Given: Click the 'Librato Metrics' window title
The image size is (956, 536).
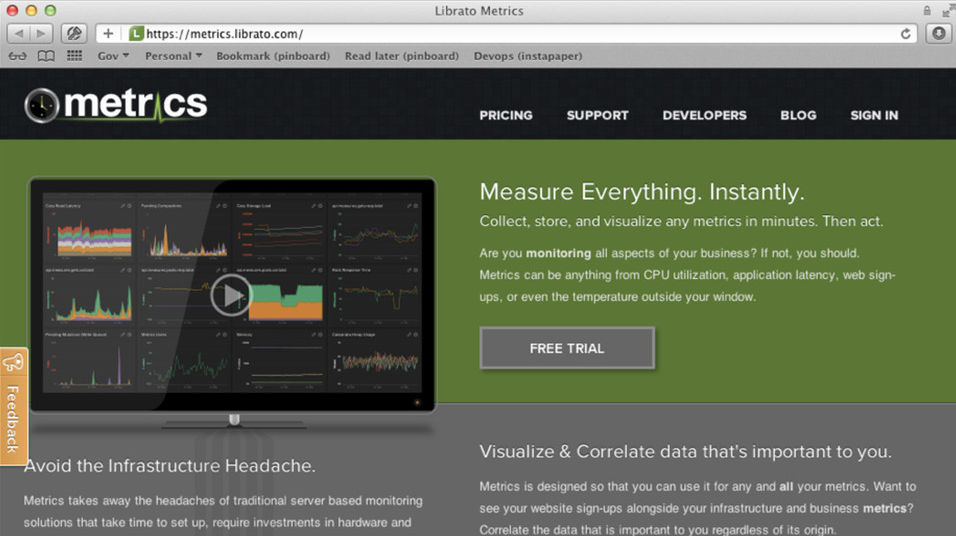Looking at the screenshot, I should pos(479,11).
